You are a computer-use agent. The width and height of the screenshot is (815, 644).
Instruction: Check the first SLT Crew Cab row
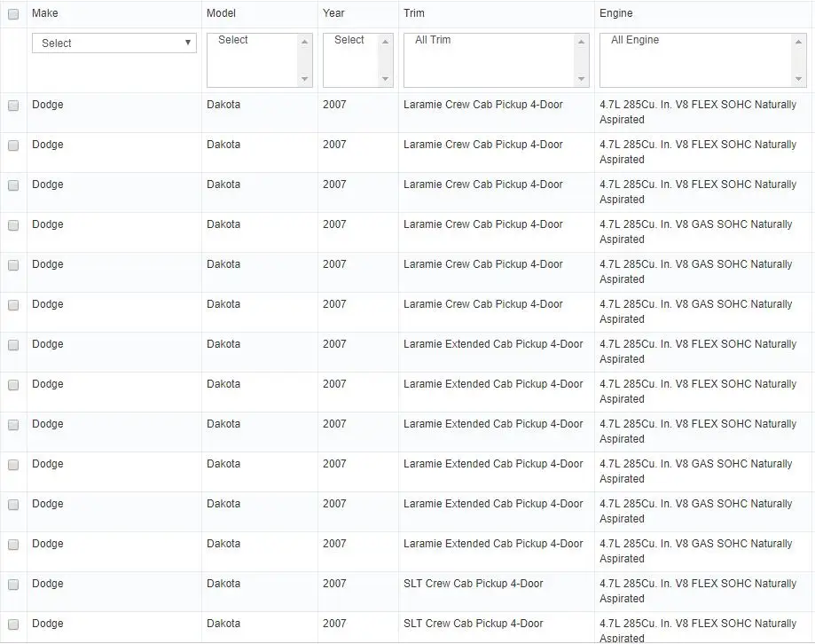13,585
